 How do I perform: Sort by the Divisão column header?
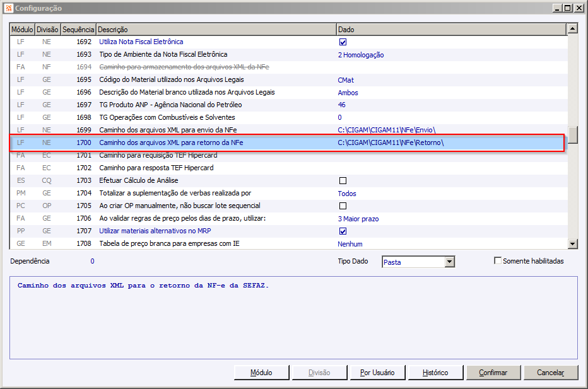coord(47,29)
